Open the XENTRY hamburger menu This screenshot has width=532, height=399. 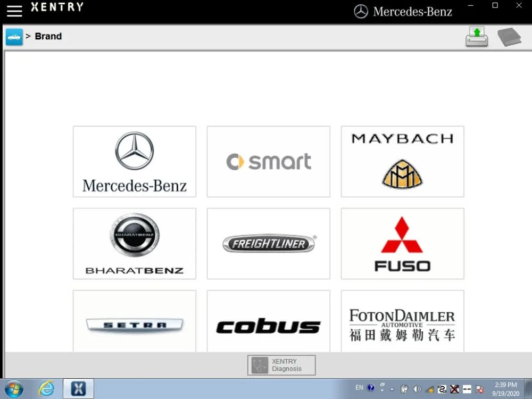[14, 11]
